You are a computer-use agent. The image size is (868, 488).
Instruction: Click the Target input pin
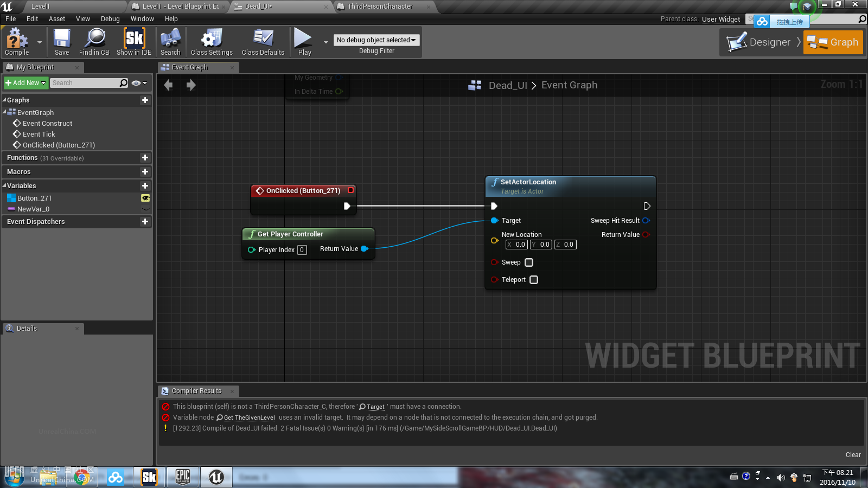pyautogui.click(x=494, y=220)
